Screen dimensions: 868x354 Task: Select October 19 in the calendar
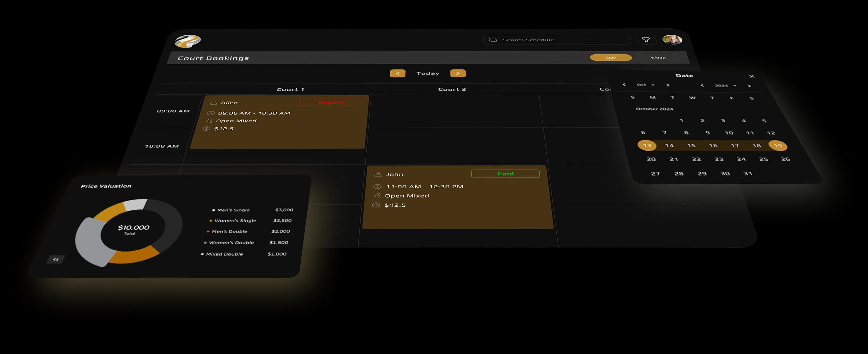click(778, 146)
